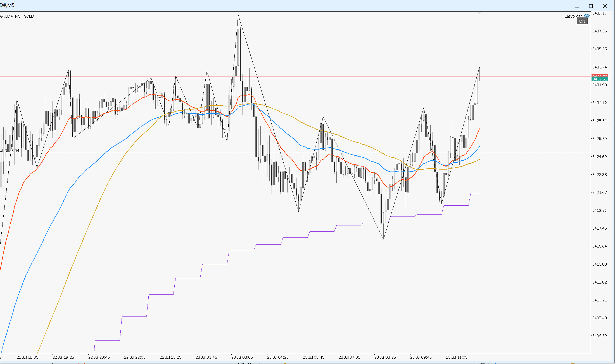The height and width of the screenshot is (364, 615).
Task: Maximize the GOLD#,M5 chart window
Action: pyautogui.click(x=591, y=6)
